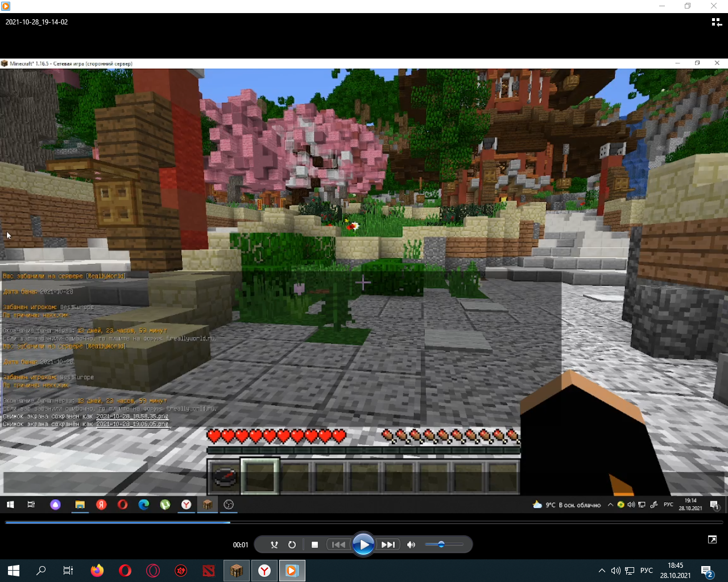Switch to Now Playing library view

[717, 22]
